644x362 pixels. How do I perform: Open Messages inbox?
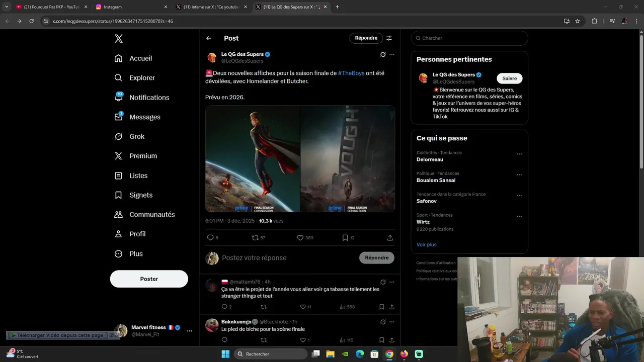(137, 117)
